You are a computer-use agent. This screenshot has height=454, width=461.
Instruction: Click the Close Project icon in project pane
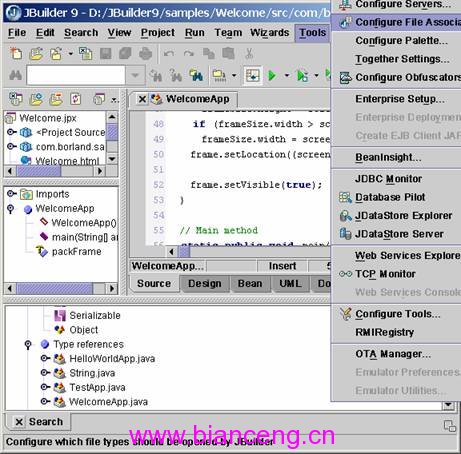tap(16, 99)
